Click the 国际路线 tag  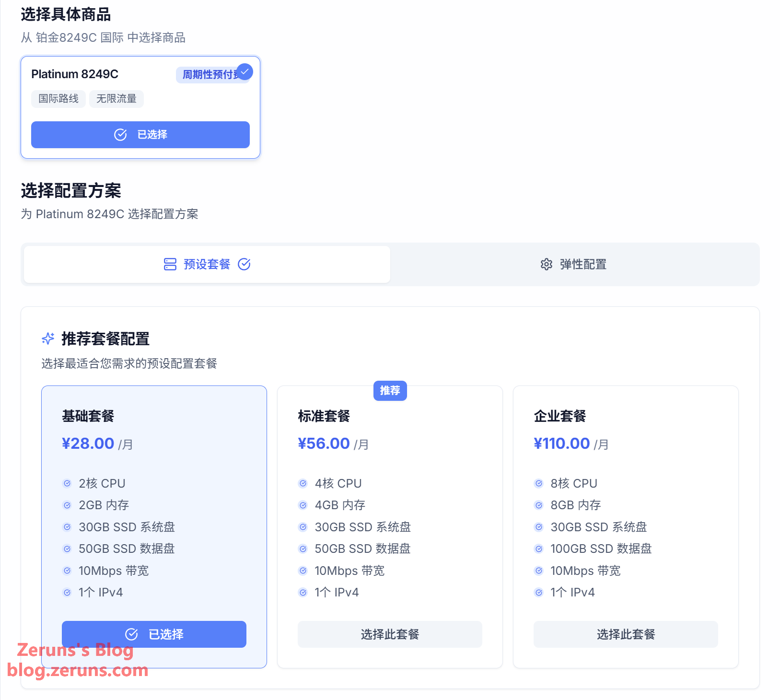point(58,99)
